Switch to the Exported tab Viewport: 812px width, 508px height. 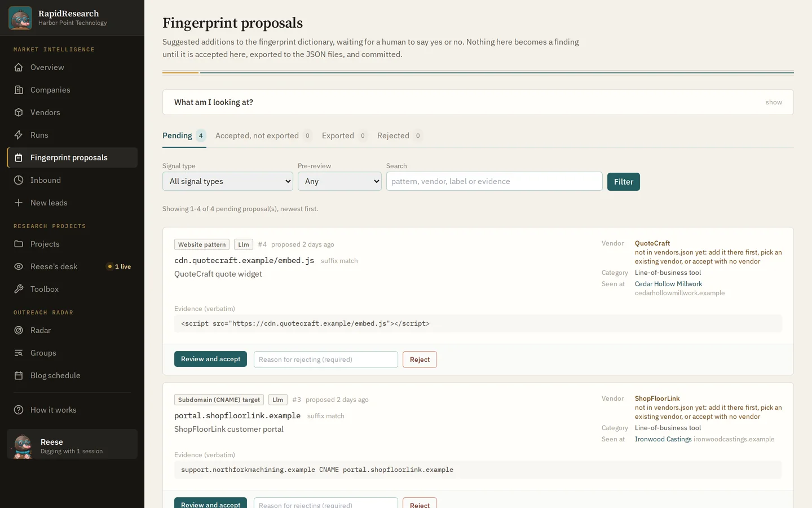pyautogui.click(x=345, y=135)
